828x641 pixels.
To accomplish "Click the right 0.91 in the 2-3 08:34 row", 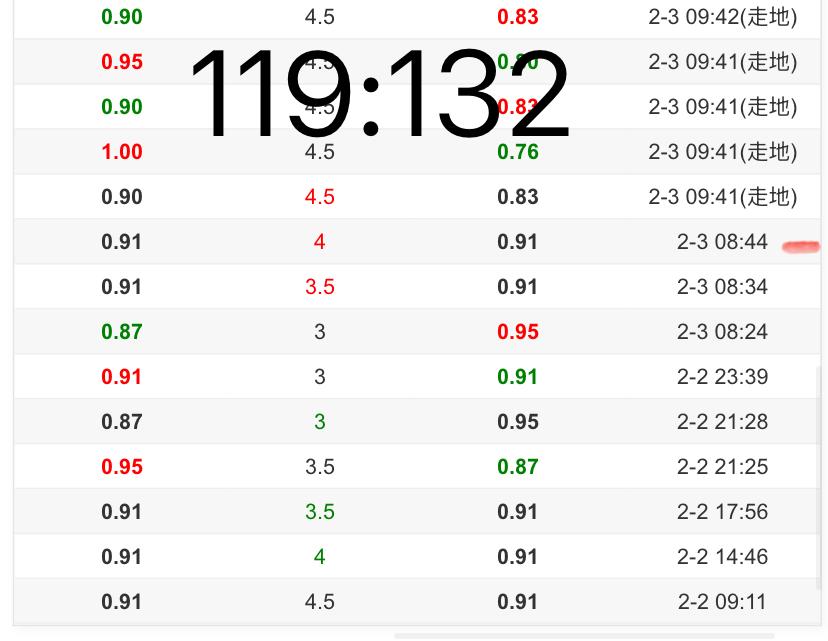I will pyautogui.click(x=518, y=287).
